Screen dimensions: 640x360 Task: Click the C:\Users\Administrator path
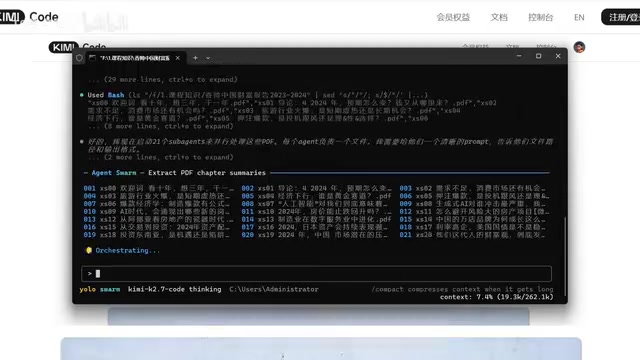[x=273, y=289]
